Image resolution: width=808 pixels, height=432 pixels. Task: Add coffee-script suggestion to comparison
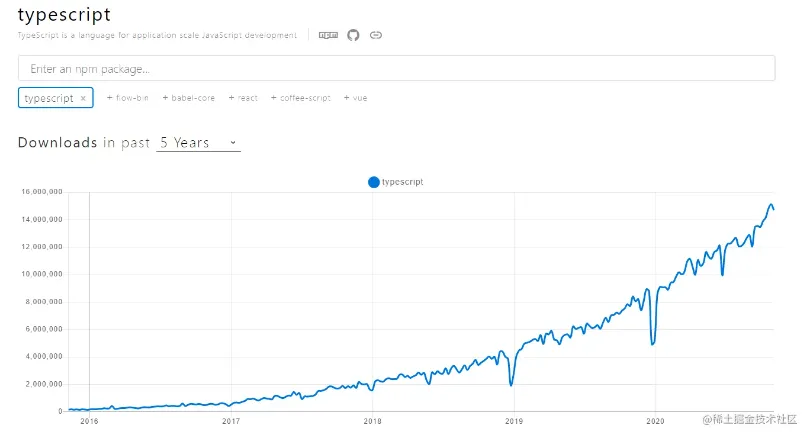[x=300, y=98]
